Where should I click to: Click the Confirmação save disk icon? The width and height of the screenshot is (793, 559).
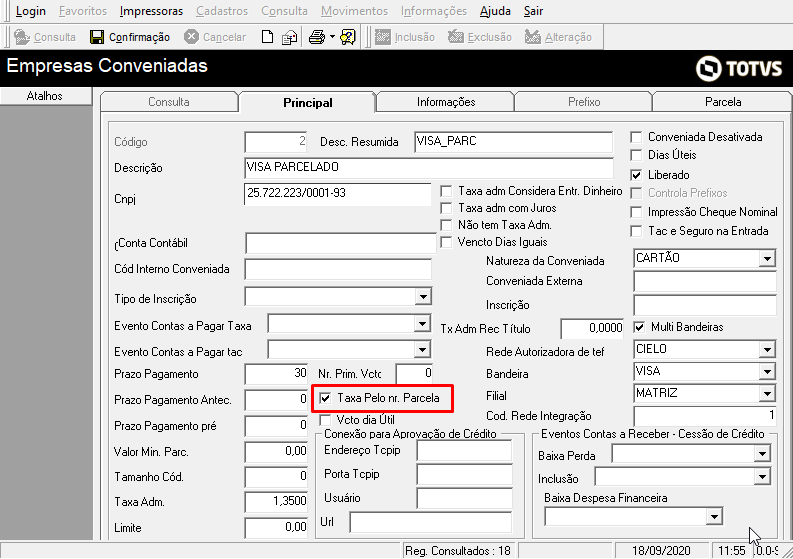click(97, 37)
